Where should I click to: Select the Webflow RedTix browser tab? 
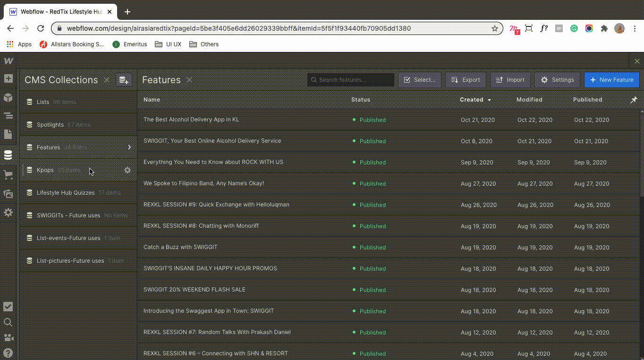pyautogui.click(x=61, y=12)
